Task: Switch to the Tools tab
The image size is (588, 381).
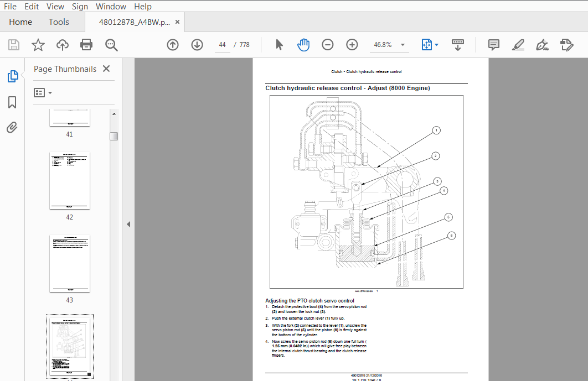Action: point(59,22)
